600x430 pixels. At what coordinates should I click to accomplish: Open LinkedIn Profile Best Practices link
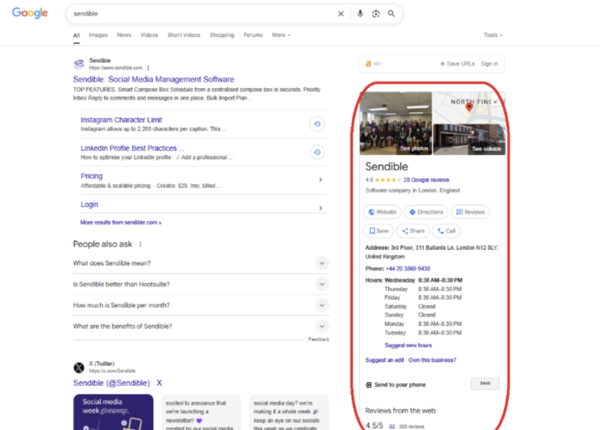click(x=132, y=148)
